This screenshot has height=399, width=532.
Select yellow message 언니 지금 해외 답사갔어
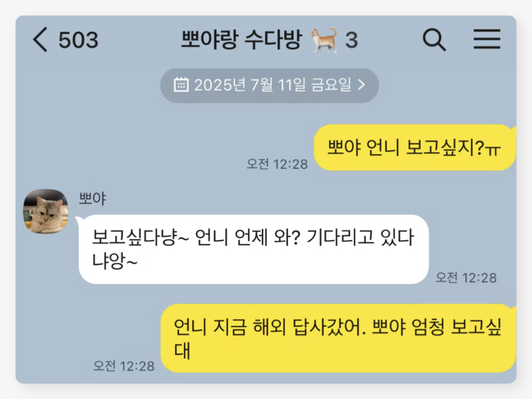338,338
